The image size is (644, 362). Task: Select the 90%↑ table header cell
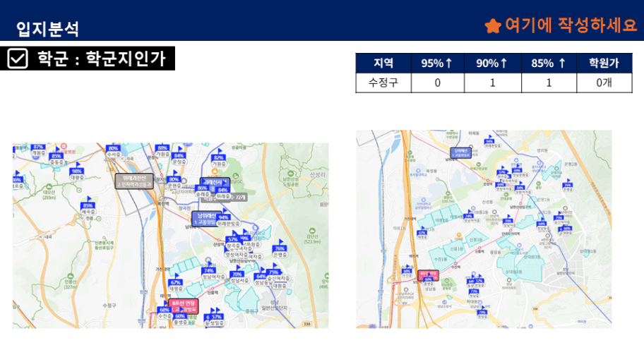(492, 63)
